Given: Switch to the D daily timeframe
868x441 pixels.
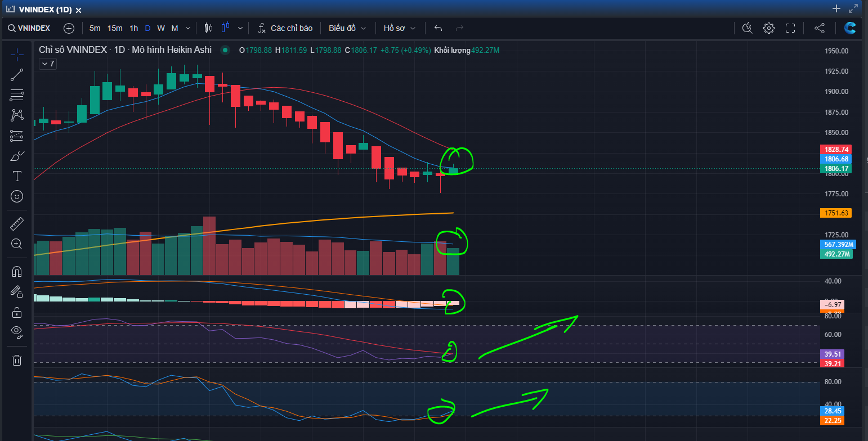Looking at the screenshot, I should point(147,28).
